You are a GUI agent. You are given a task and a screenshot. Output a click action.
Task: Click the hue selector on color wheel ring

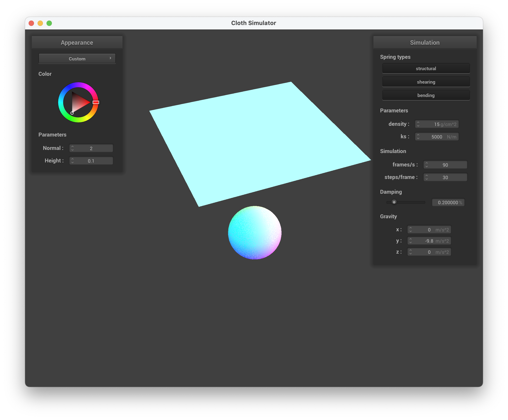(96, 102)
